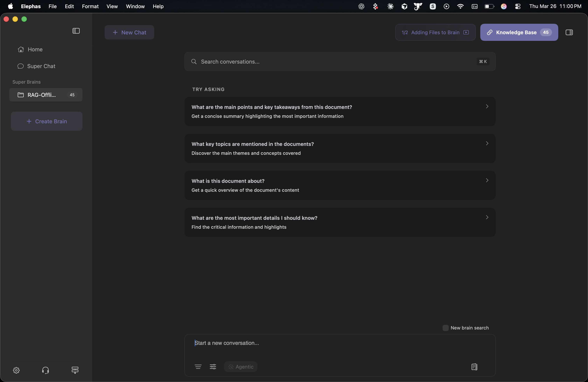Click Adding Files to Brain tutorial button
588x382 pixels.
pyautogui.click(x=435, y=32)
